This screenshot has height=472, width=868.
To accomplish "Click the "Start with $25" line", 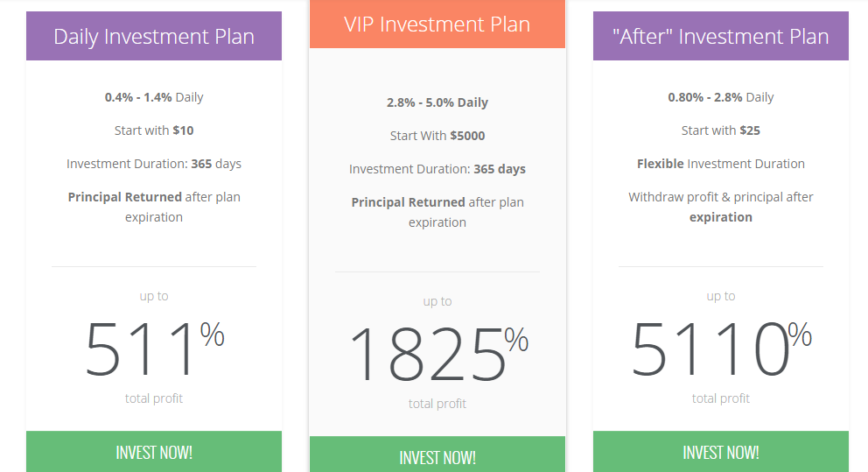I will 721,130.
